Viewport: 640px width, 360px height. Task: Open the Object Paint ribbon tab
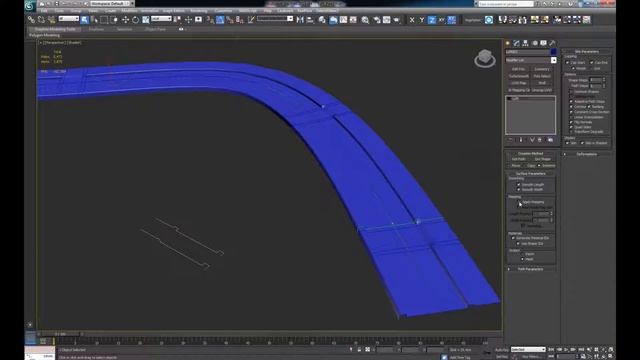(x=155, y=29)
